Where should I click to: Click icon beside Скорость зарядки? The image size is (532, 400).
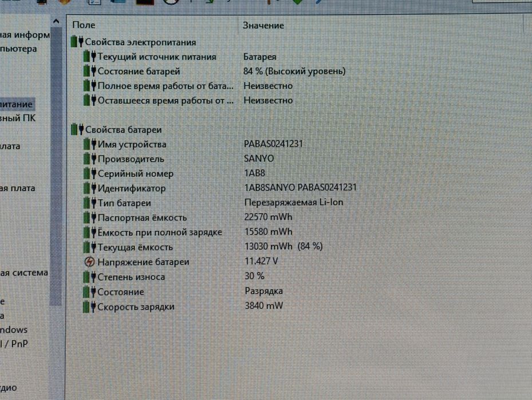(x=90, y=307)
